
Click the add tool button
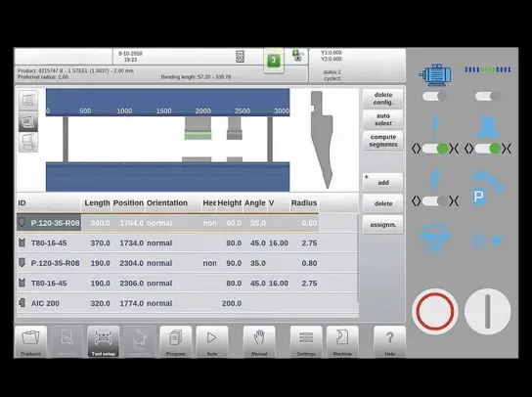click(x=383, y=183)
